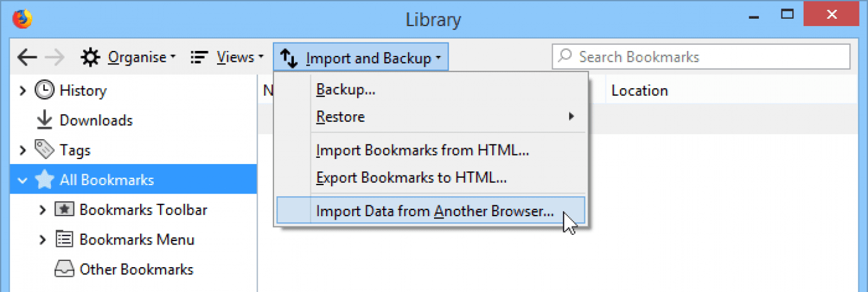Click the Firefox logo in the title bar

pyautogui.click(x=23, y=19)
